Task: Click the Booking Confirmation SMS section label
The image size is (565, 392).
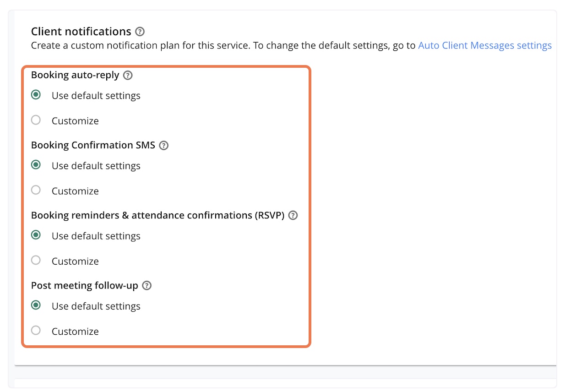Action: coord(93,146)
